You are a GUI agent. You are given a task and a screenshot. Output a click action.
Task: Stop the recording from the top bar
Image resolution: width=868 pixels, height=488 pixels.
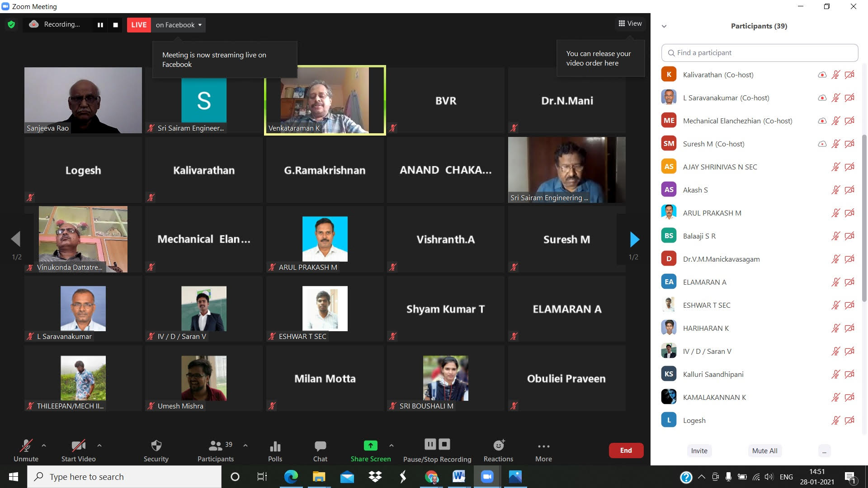pos(115,25)
